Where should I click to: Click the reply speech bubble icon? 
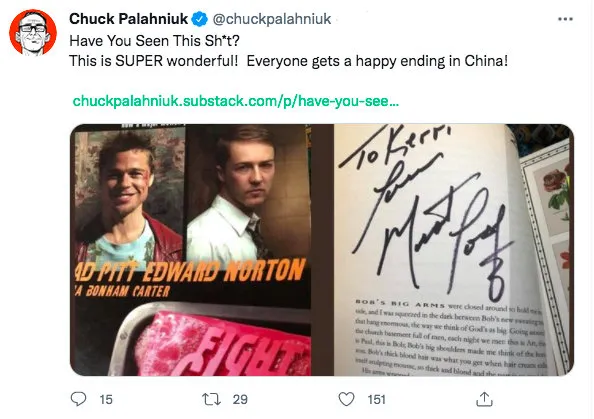click(78, 399)
